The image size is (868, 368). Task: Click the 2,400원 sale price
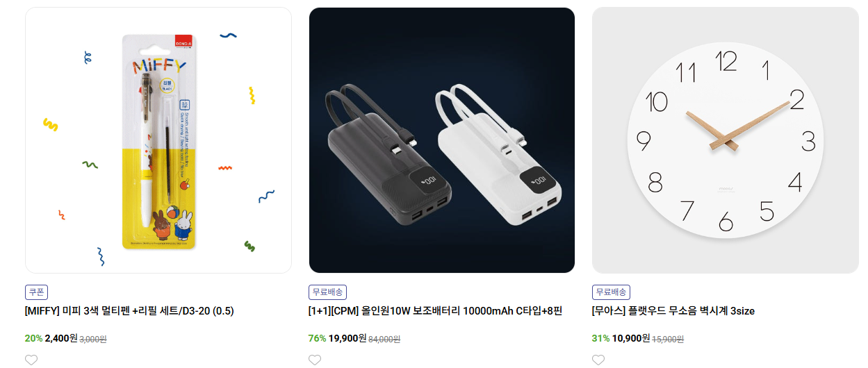coord(61,339)
